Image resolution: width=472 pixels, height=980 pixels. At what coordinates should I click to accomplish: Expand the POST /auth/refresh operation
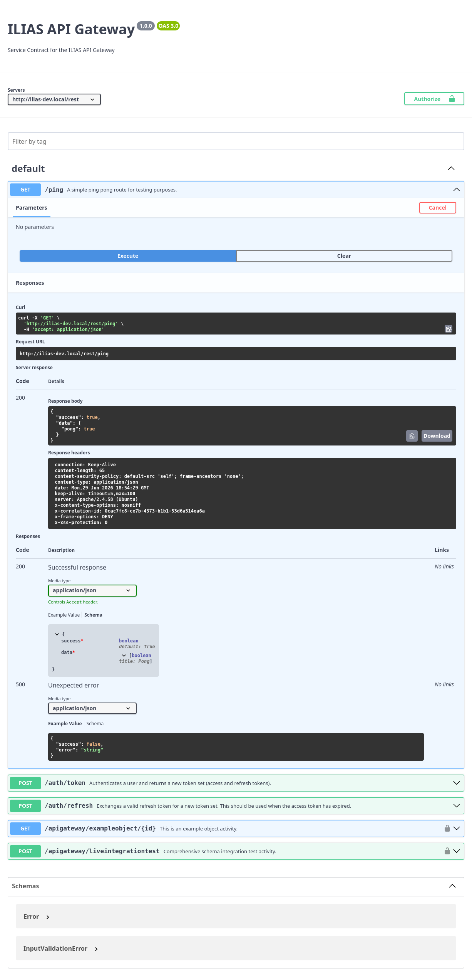pos(457,805)
